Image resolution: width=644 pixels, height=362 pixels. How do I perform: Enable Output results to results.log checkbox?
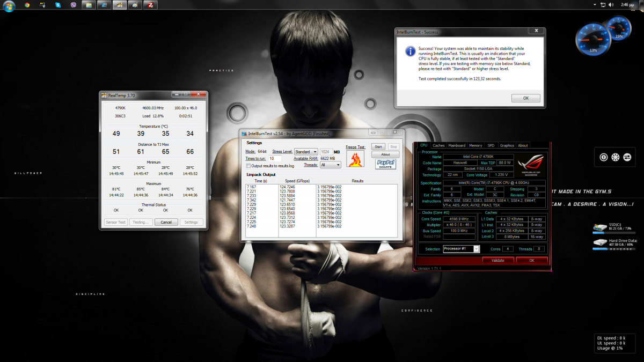pos(248,166)
